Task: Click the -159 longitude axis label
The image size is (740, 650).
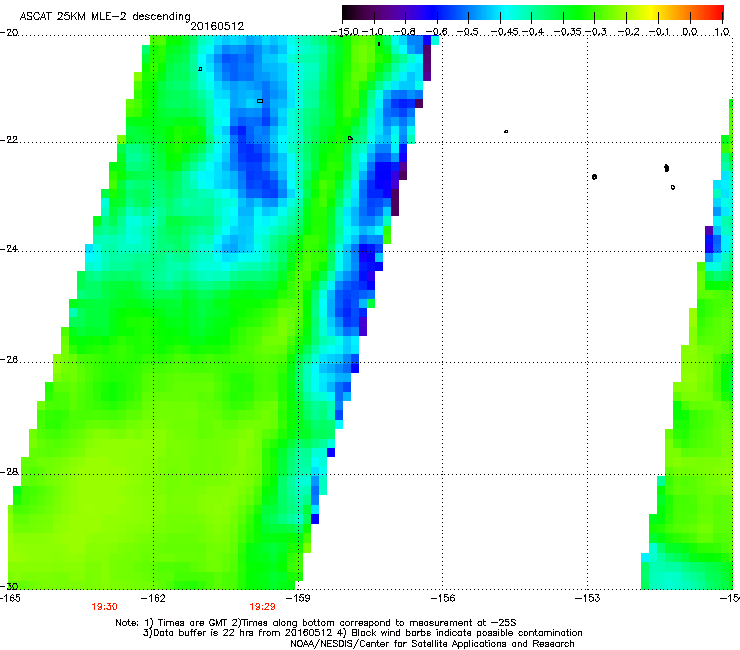Action: coord(298,598)
